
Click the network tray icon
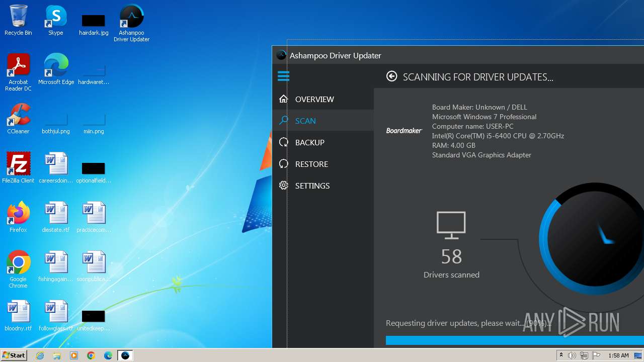coord(584,355)
